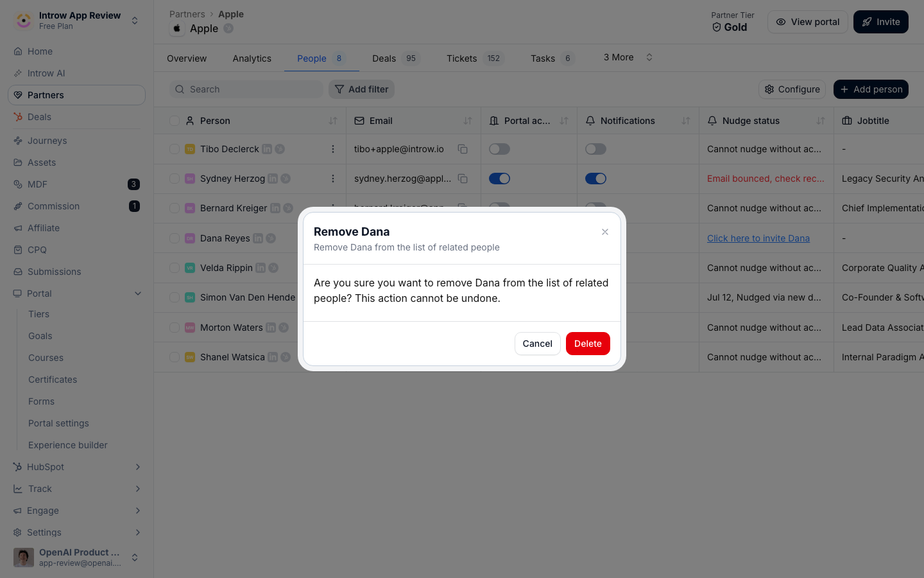Copy Tibo Declerck's email address icon

462,149
